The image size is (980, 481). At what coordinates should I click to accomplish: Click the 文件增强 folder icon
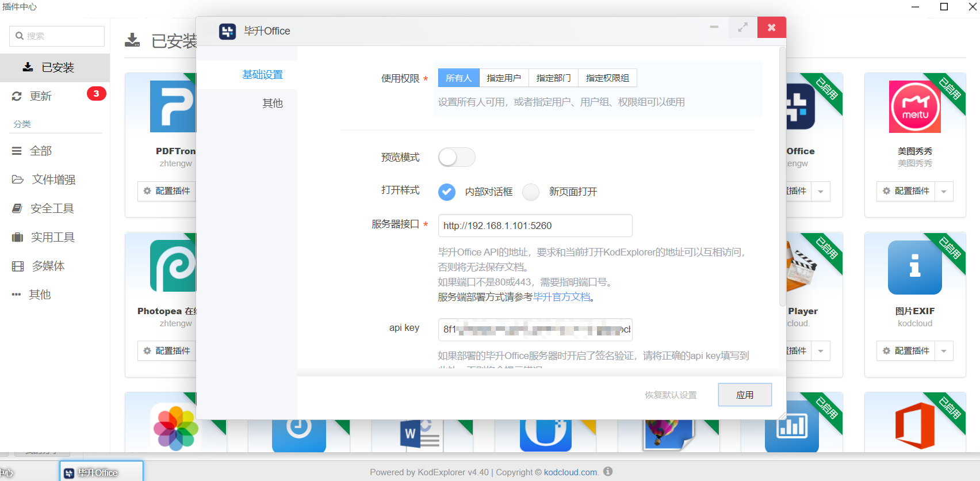click(x=17, y=180)
